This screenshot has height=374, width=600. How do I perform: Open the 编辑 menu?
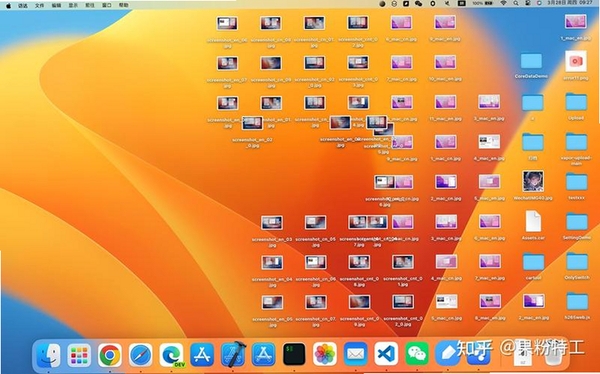(x=56, y=5)
